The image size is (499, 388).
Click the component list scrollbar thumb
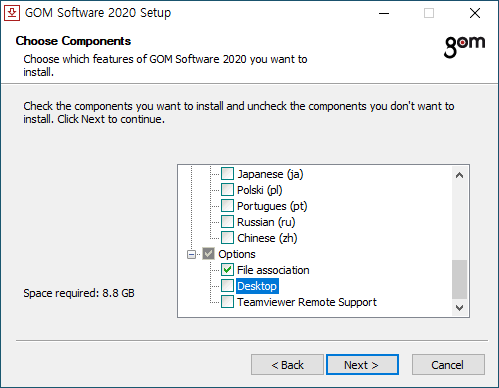(459, 279)
